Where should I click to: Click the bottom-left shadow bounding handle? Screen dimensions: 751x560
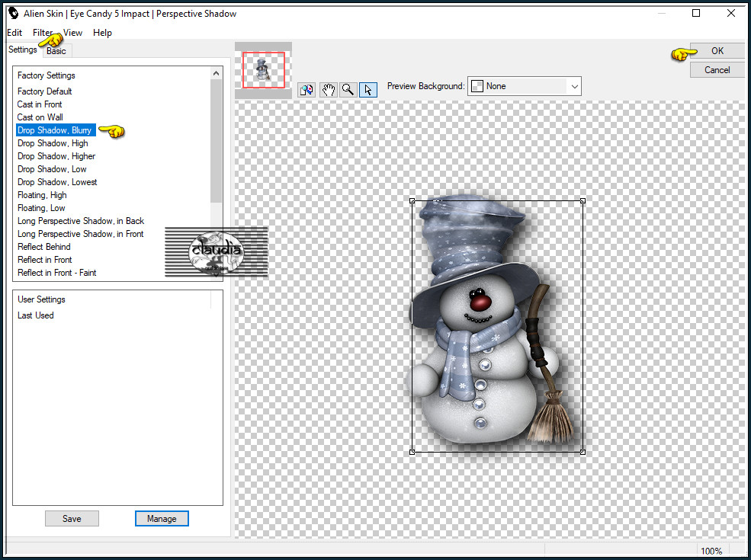pos(412,452)
